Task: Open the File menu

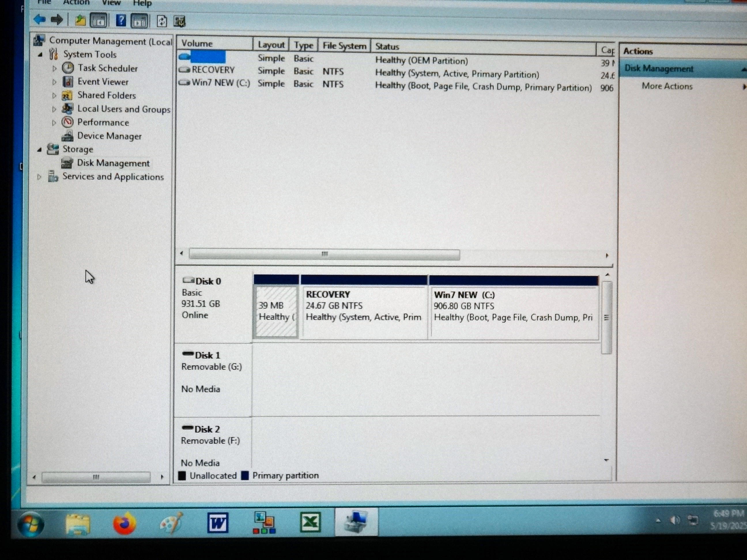Action: pos(44,2)
